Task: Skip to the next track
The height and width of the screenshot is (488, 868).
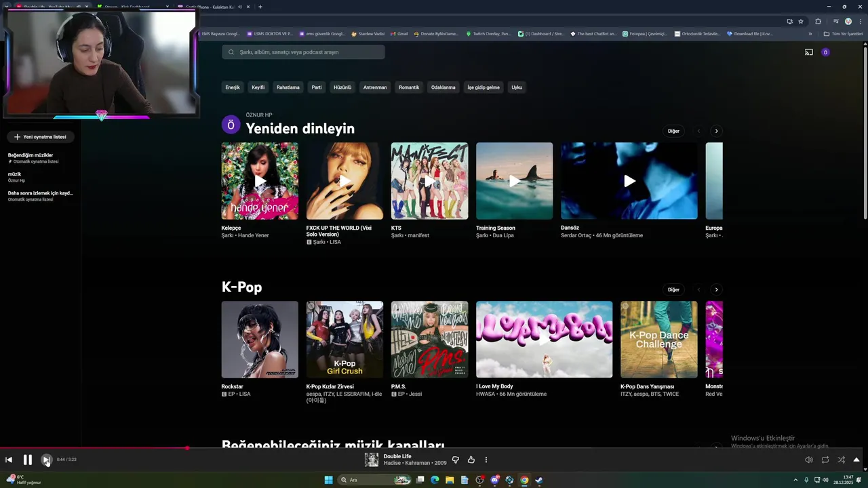Action: pos(46,460)
